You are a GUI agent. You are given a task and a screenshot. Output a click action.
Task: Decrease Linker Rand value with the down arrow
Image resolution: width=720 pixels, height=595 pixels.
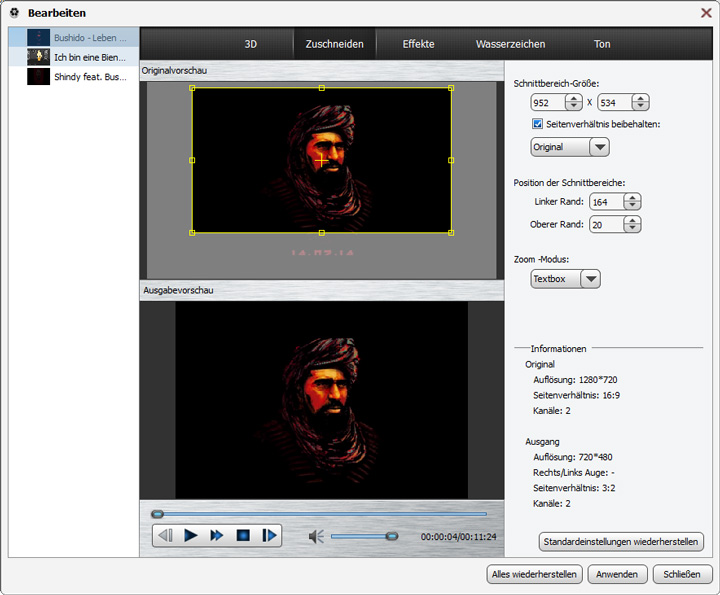click(x=632, y=205)
